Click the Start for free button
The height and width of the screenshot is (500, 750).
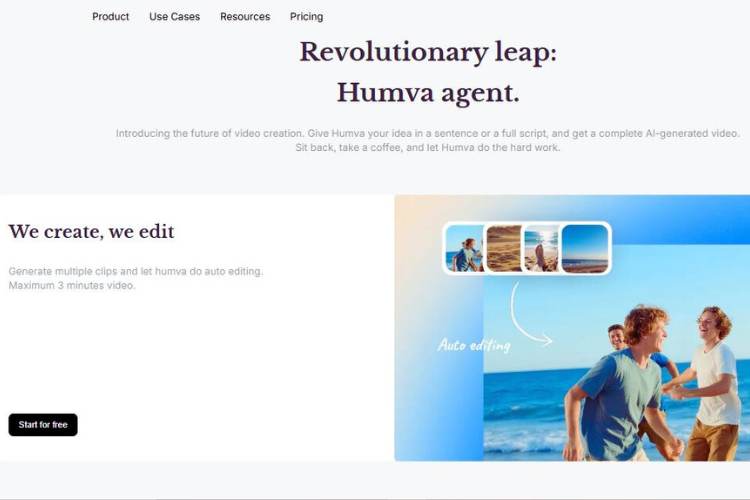coord(43,424)
